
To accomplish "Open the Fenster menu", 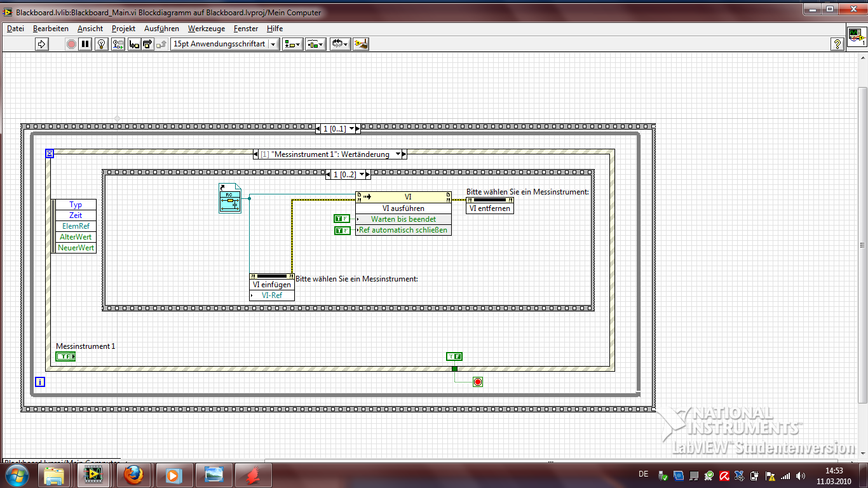I will [x=246, y=29].
